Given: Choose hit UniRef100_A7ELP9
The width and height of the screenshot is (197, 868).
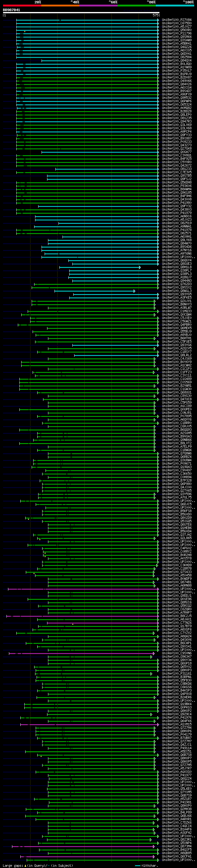Looking at the screenshot, I should point(177,447).
